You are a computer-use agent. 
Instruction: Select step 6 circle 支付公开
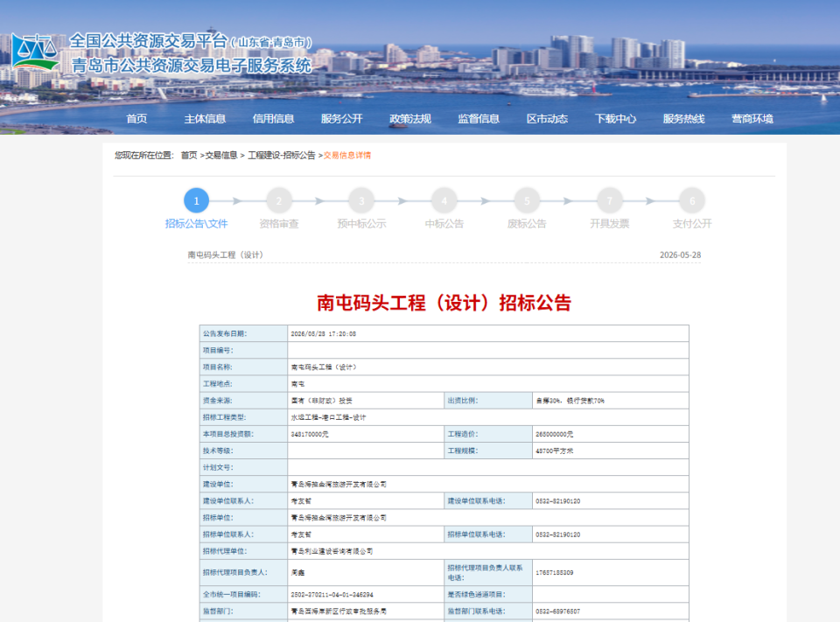pyautogui.click(x=692, y=201)
